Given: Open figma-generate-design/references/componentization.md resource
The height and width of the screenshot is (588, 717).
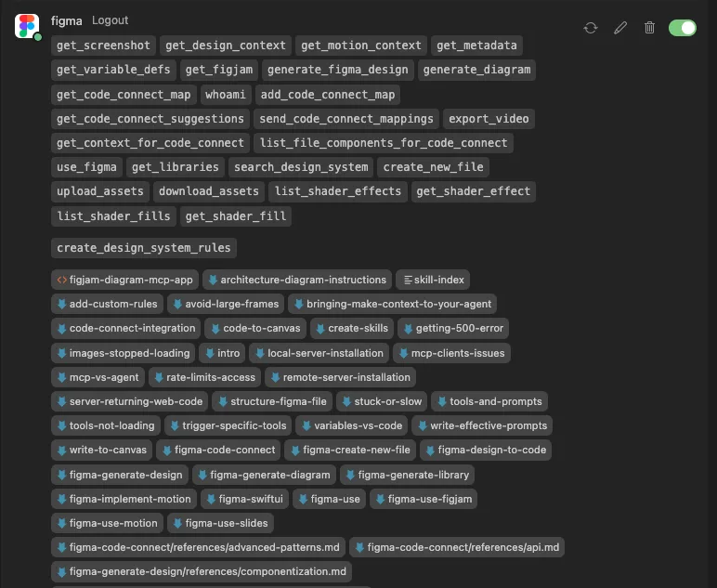Looking at the screenshot, I should [x=202, y=572].
